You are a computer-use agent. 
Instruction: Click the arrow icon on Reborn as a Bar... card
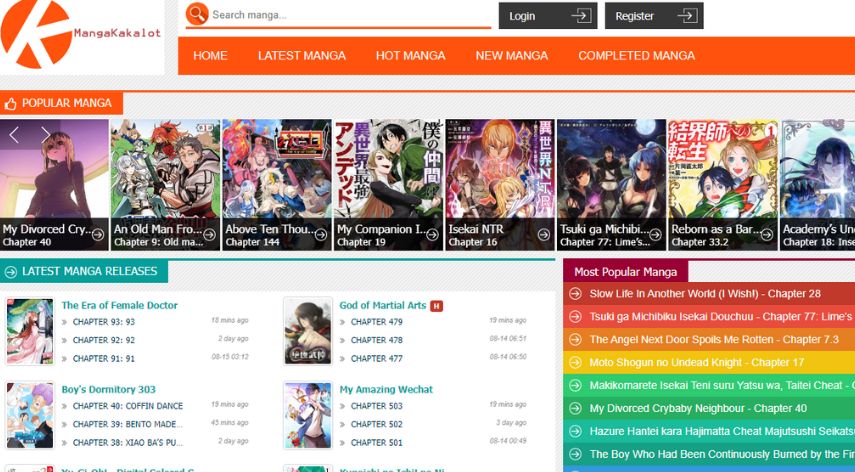click(x=767, y=235)
